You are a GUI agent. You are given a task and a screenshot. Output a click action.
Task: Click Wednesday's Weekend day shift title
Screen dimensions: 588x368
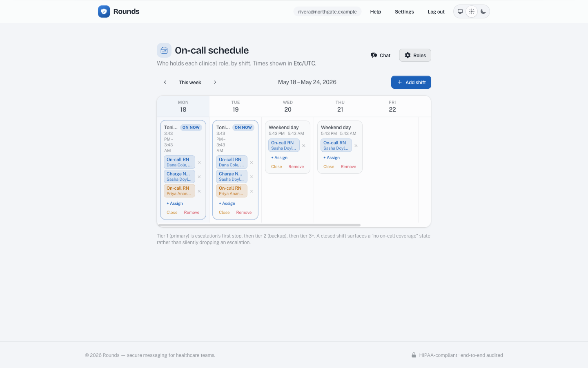[283, 128]
